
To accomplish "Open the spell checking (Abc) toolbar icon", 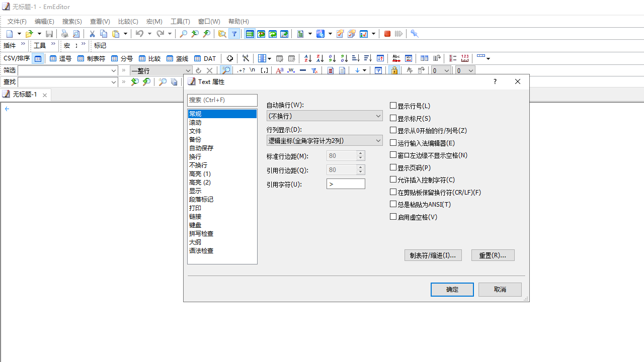I will (x=396, y=58).
